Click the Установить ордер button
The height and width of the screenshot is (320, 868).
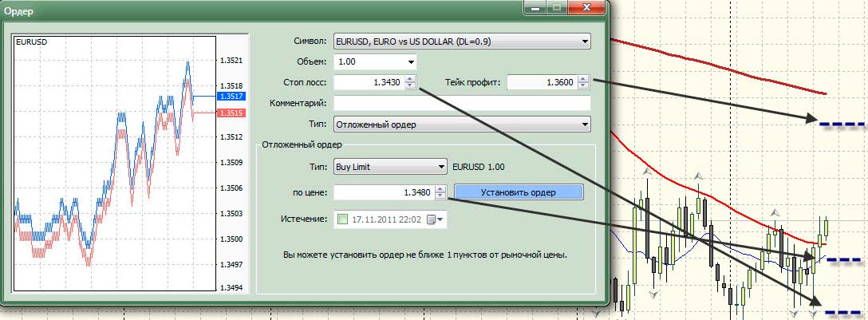519,192
